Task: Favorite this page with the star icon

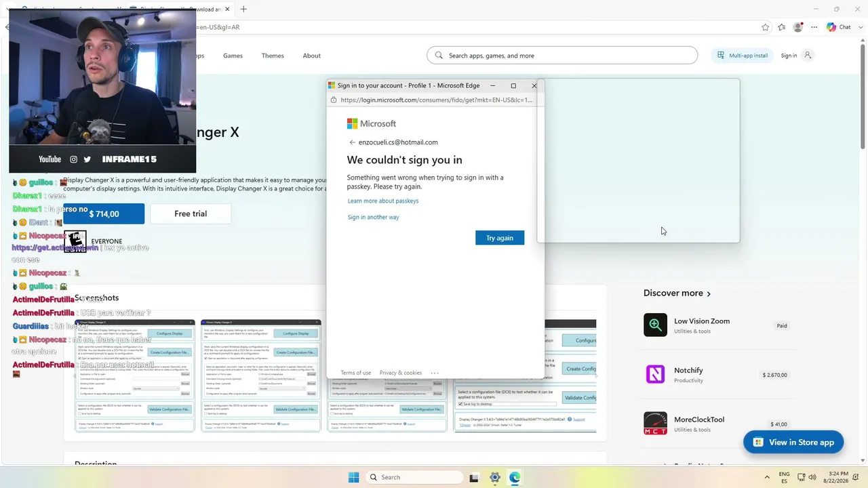Action: tap(766, 27)
